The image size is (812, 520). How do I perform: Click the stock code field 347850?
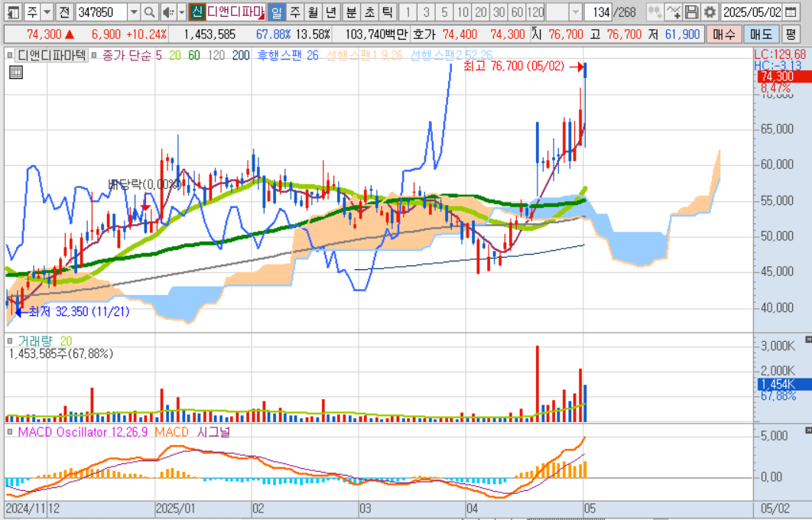101,12
